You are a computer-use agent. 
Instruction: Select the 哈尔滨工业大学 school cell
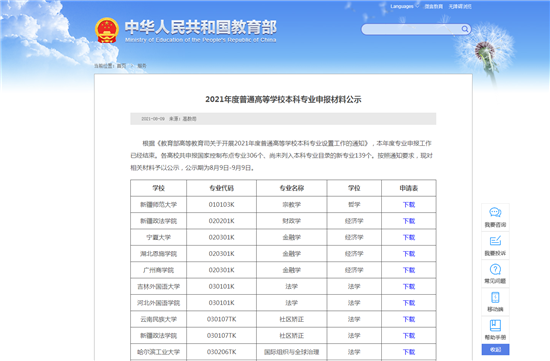[159, 352]
